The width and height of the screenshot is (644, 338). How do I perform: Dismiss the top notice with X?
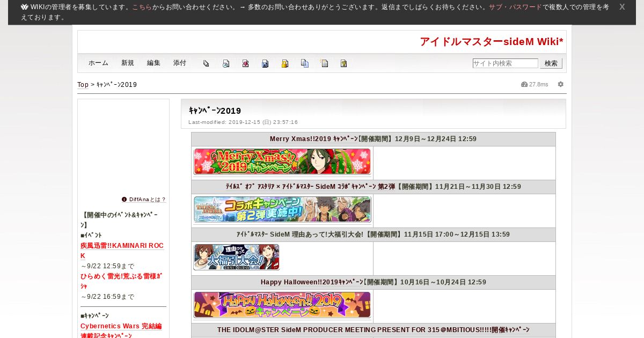[x=622, y=7]
